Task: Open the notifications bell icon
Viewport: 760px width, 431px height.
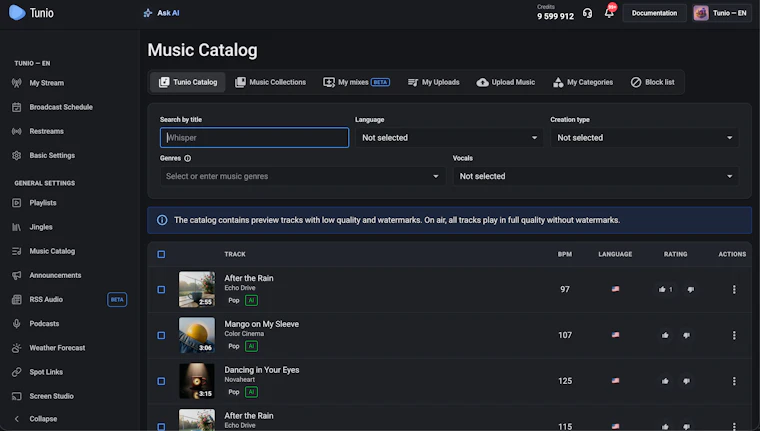Action: tap(609, 13)
